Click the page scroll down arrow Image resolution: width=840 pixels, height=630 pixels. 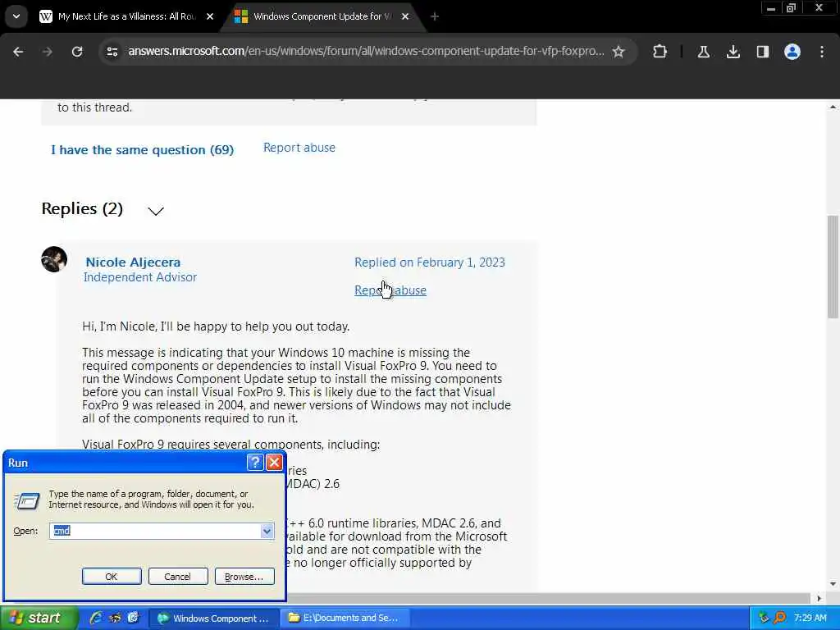tap(833, 584)
